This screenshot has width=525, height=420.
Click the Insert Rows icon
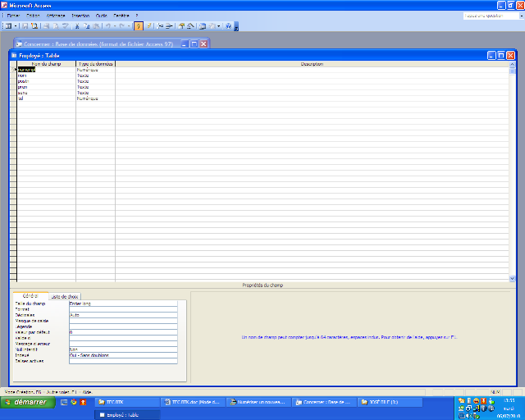(x=161, y=26)
